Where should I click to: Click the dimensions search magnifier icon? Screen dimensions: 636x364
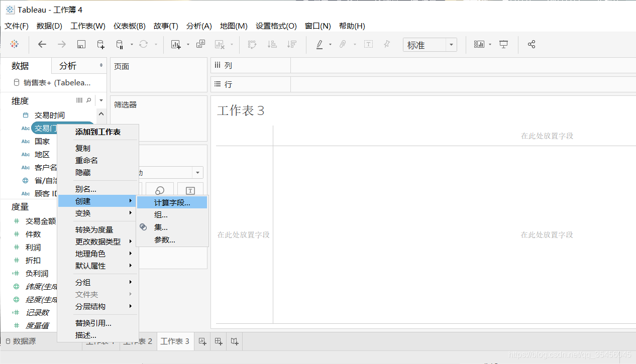pyautogui.click(x=89, y=100)
